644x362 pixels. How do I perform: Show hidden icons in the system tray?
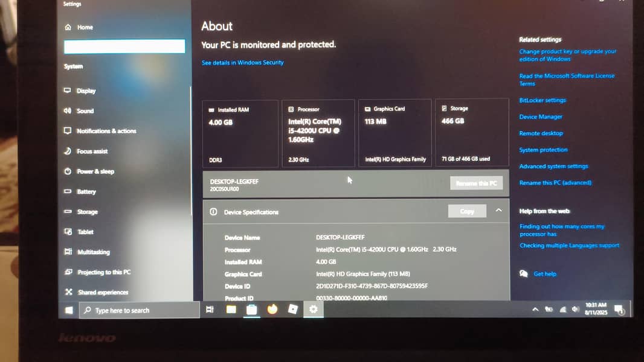535,309
